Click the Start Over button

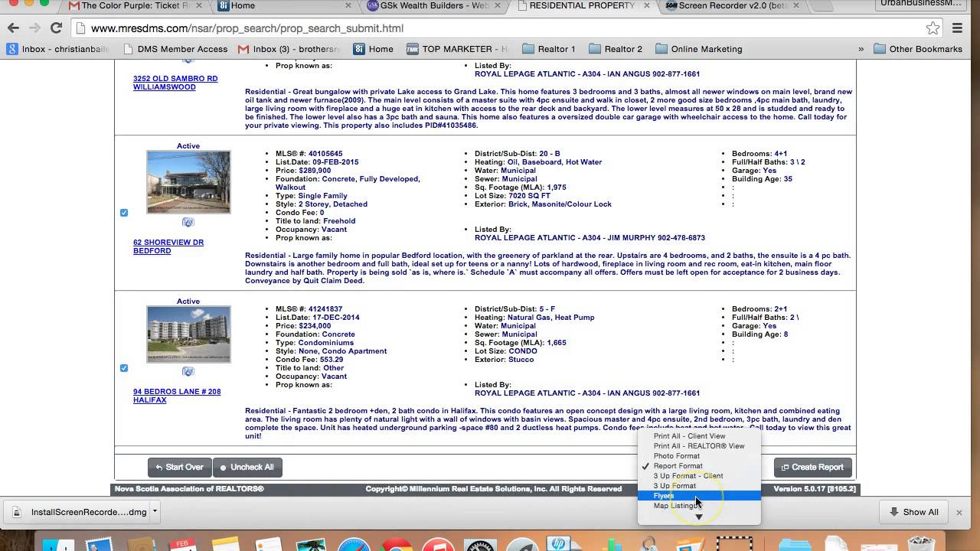click(179, 467)
